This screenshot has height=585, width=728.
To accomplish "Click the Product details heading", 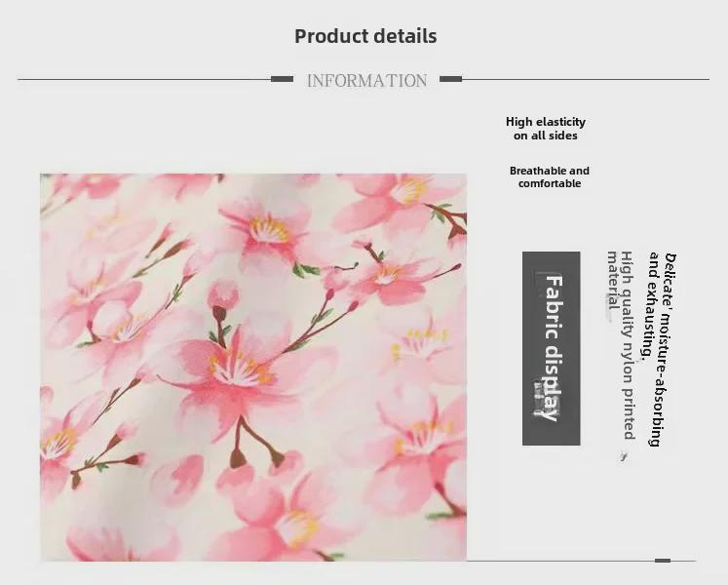I will 365,36.
